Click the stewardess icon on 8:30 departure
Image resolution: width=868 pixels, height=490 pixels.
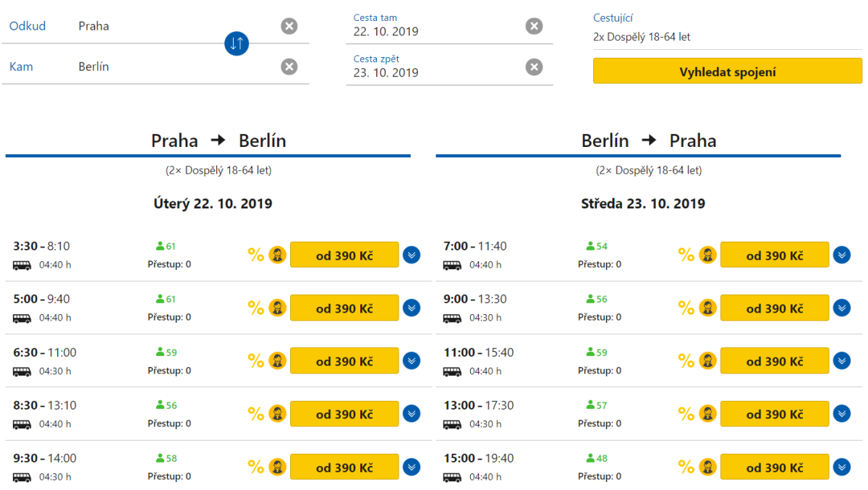[278, 414]
